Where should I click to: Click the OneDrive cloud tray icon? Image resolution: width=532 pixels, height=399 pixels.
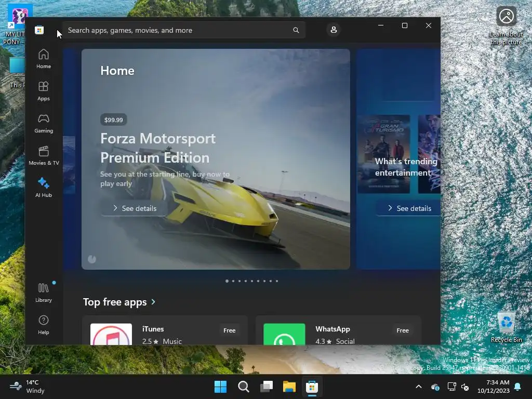[435, 387]
